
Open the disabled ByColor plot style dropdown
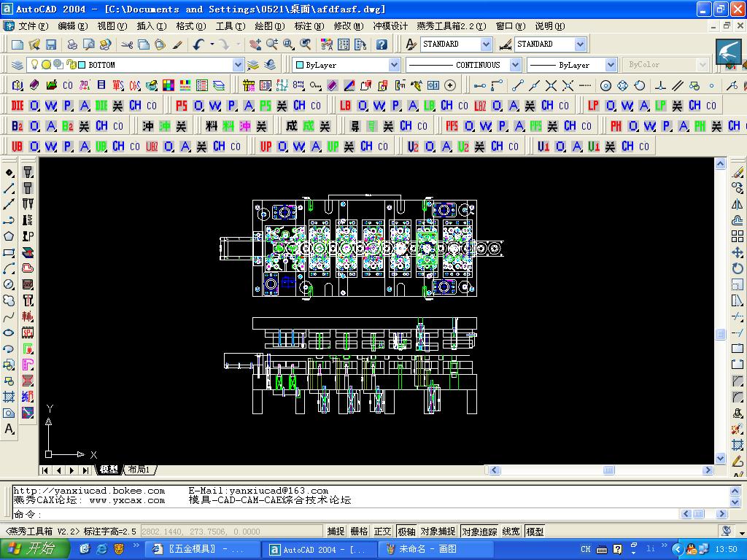click(x=702, y=65)
